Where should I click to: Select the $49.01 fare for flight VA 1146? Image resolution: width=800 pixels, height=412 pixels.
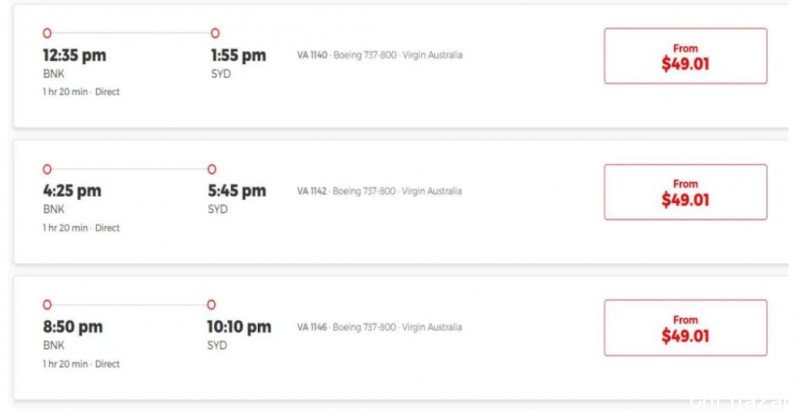pyautogui.click(x=685, y=327)
